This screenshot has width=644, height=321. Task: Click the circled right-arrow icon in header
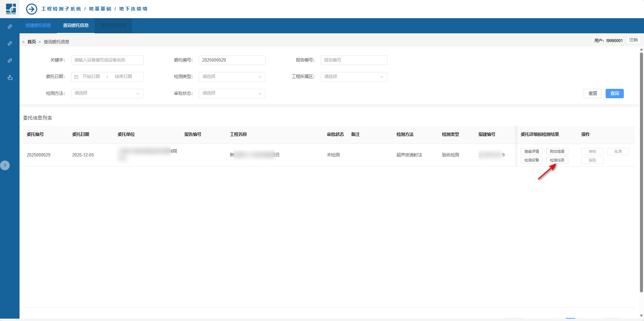tap(32, 9)
